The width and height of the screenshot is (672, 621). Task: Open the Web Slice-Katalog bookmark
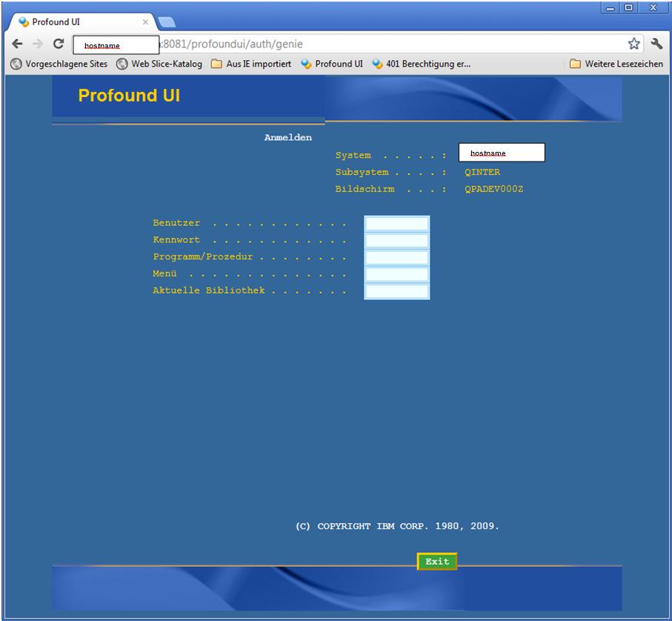(x=159, y=64)
